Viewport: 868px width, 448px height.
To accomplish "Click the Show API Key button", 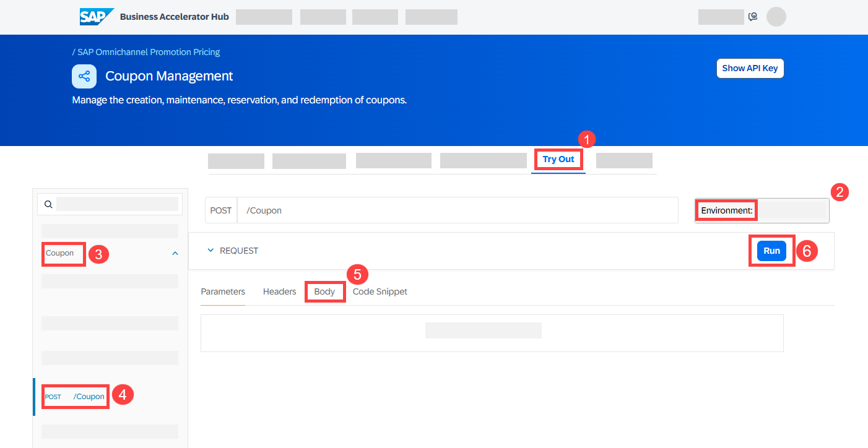I will (x=750, y=68).
